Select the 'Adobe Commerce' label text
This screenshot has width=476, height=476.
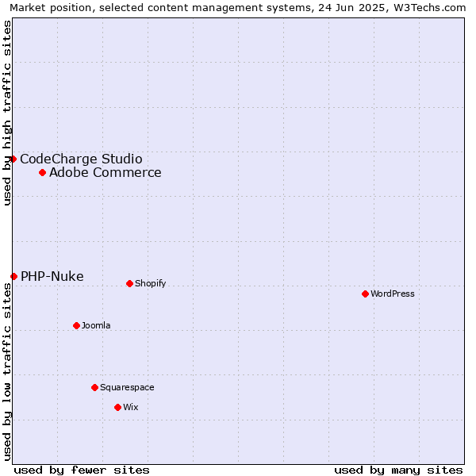(106, 172)
